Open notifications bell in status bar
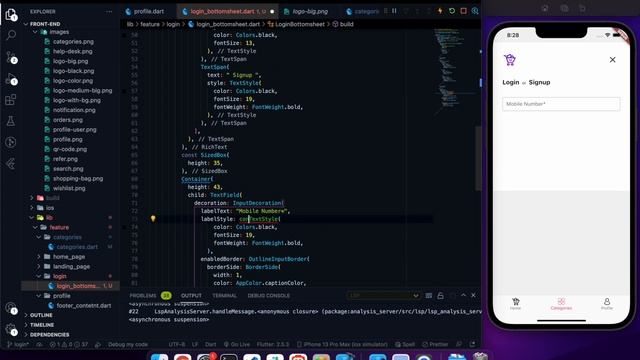Screen dimensions: 640x360 point(472,344)
